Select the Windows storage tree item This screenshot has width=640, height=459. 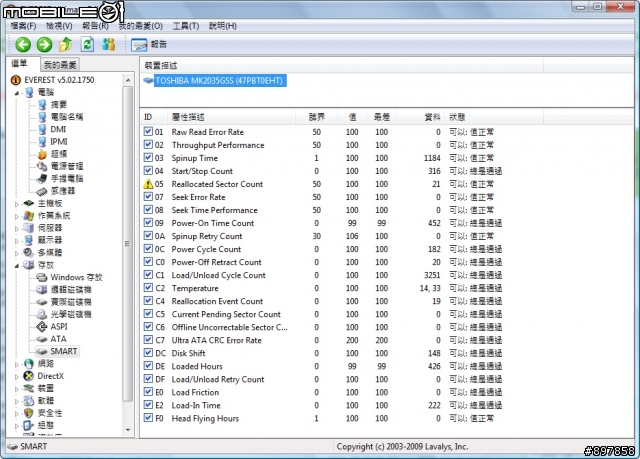coord(76,277)
